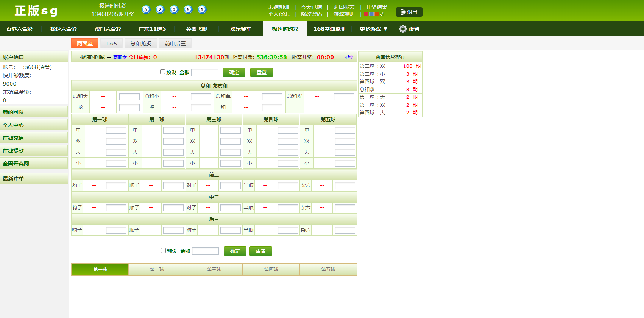Click the logout arrow icon next to 退出
The height and width of the screenshot is (318, 644).
point(403,12)
